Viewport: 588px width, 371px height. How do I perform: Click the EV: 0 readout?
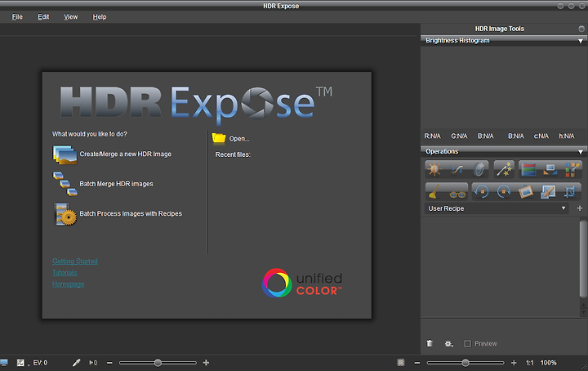(x=40, y=363)
